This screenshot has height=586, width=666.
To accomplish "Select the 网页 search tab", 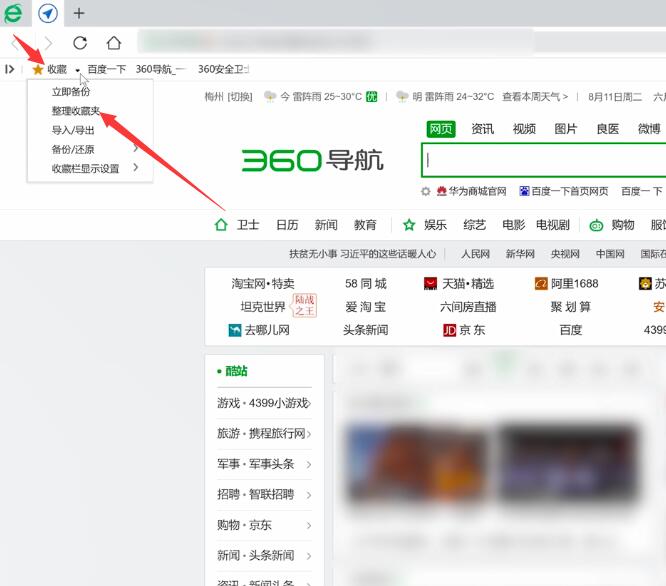I will (441, 129).
